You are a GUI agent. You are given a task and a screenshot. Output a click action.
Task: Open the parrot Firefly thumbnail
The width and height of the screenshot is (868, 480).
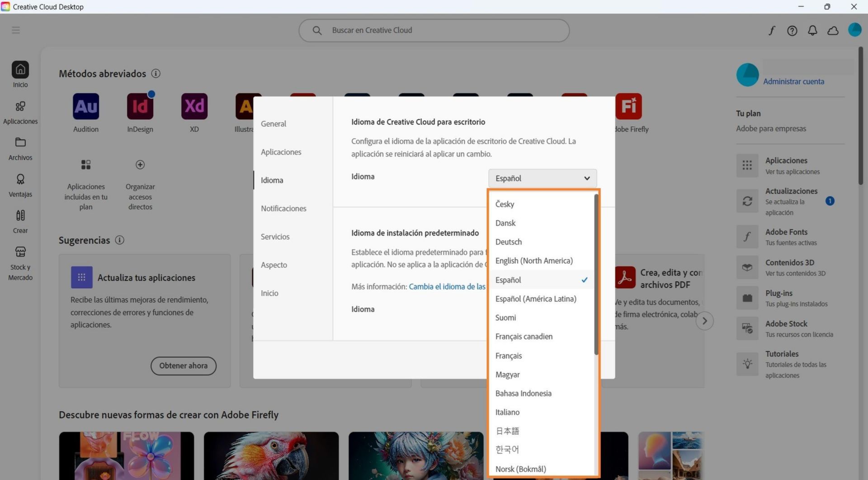[271, 456]
